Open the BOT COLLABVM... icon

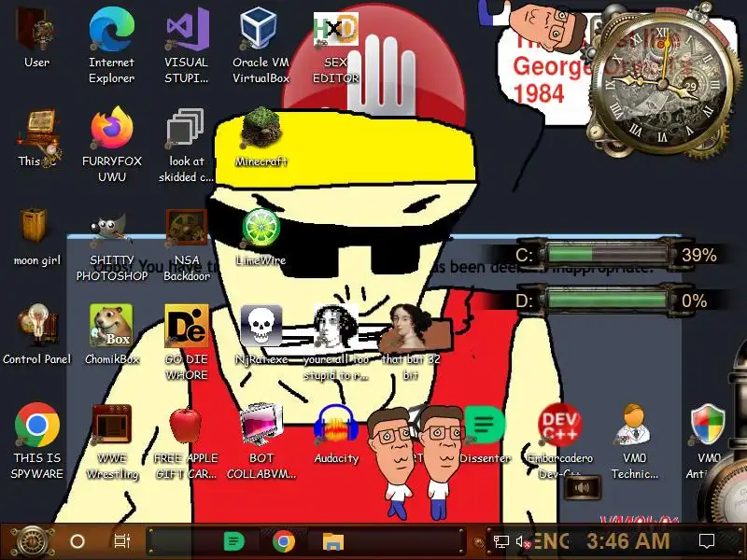pos(261,441)
